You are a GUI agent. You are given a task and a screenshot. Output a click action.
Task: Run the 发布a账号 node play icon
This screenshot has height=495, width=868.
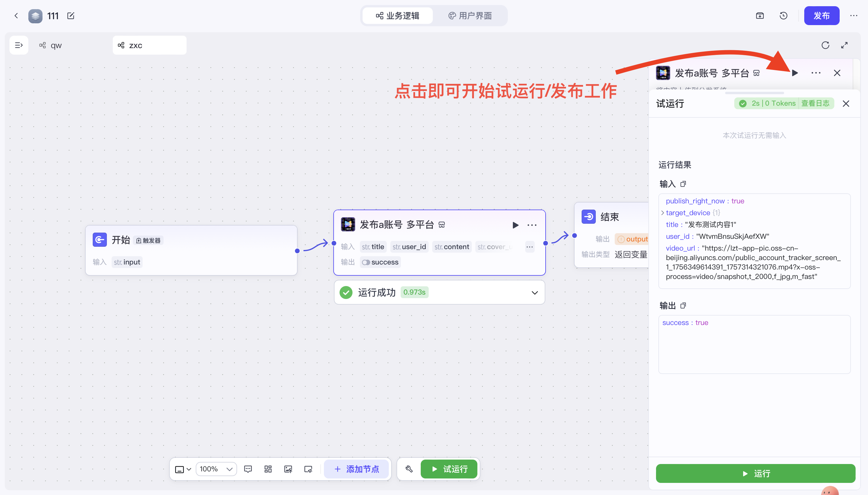point(515,225)
